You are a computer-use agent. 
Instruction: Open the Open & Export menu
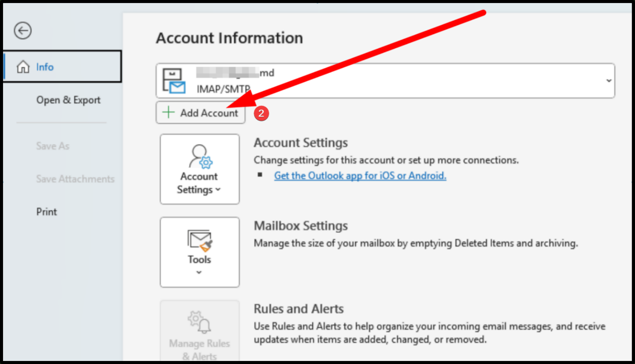(x=68, y=100)
